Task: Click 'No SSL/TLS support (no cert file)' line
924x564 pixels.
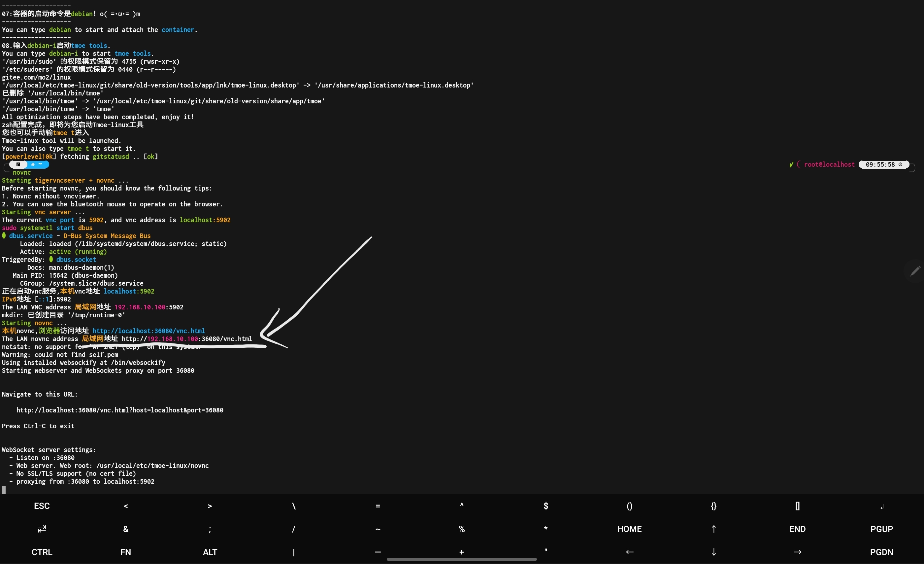Action: coord(73,473)
